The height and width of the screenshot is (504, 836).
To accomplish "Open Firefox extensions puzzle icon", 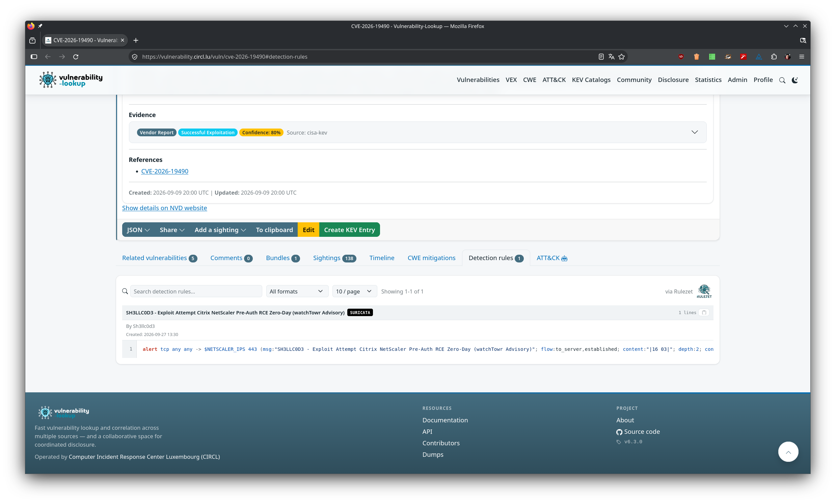I will point(774,57).
